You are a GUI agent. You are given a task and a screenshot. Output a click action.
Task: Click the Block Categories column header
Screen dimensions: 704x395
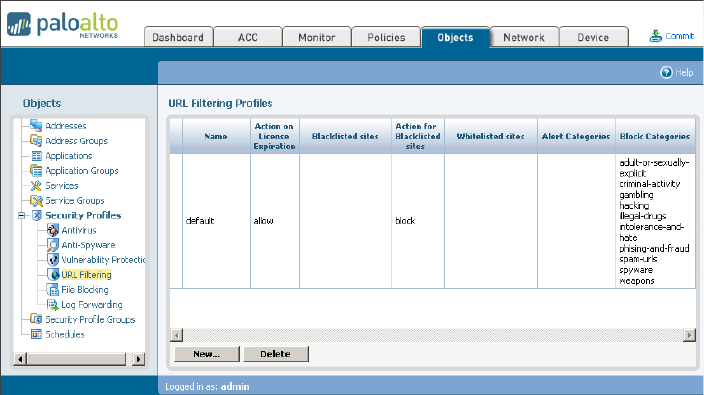pos(655,136)
